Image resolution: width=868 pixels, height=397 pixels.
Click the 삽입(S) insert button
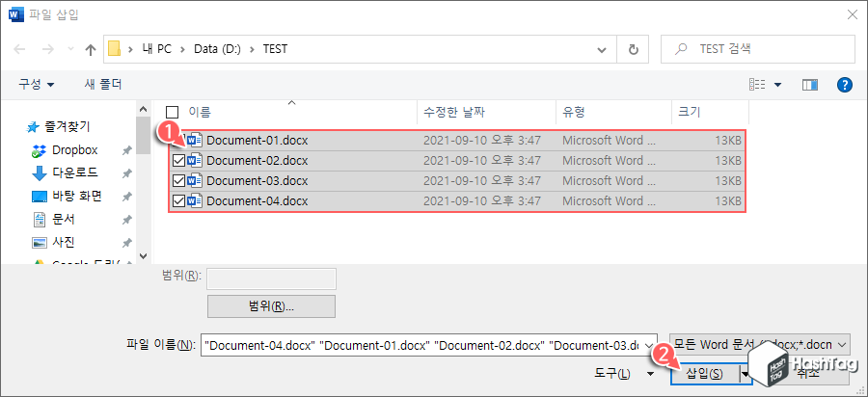point(704,374)
